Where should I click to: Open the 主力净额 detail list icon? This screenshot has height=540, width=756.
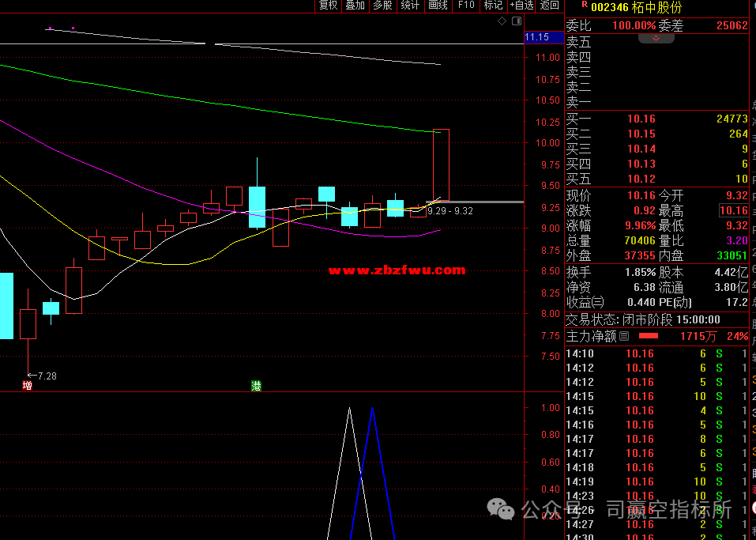pyautogui.click(x=624, y=336)
